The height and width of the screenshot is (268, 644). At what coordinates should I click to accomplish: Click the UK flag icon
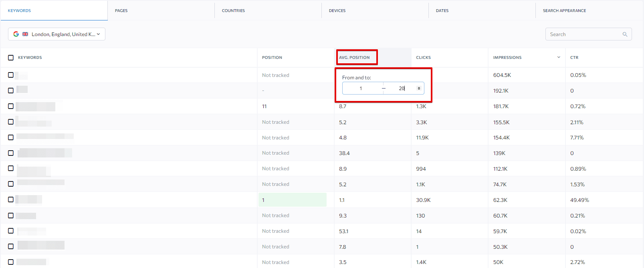tap(25, 34)
